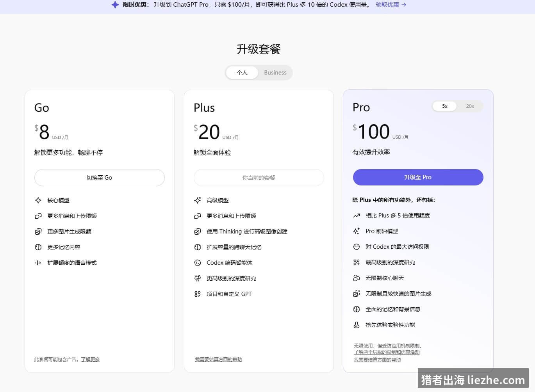Click the 切换至 Go button
Screen dimensions: 535x392
100,178
